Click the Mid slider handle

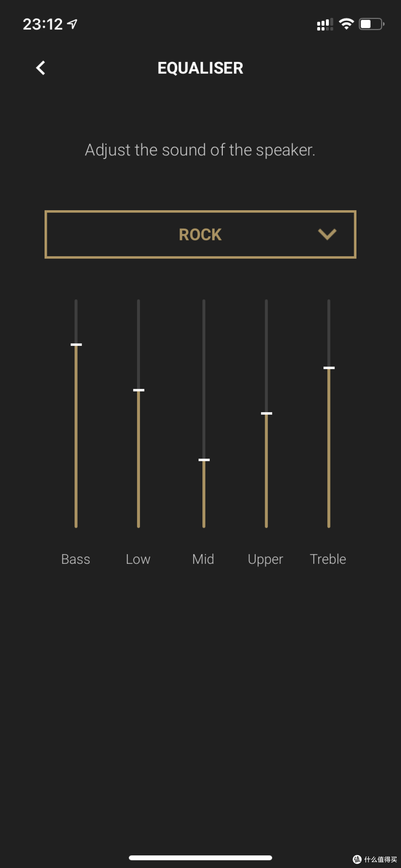coord(204,460)
